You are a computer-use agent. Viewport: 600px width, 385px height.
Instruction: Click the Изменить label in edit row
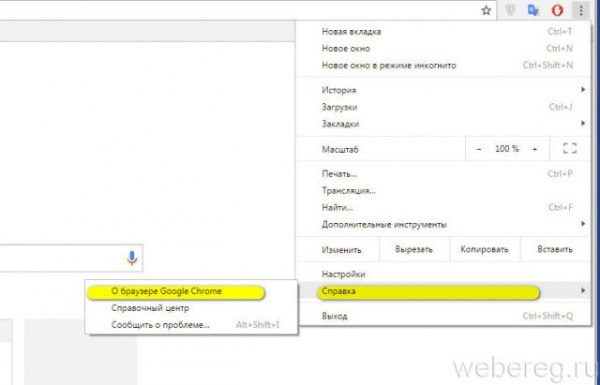point(341,250)
